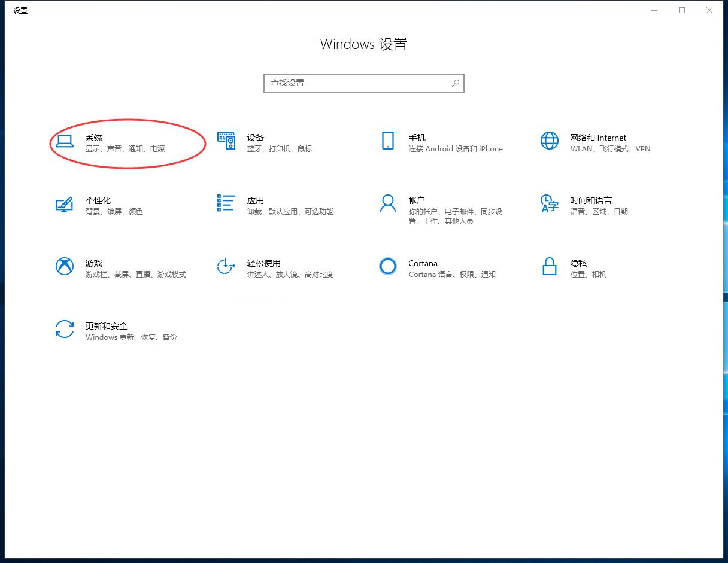728x563 pixels.
Task: Click the 查找设置 search field
Action: pyautogui.click(x=364, y=83)
